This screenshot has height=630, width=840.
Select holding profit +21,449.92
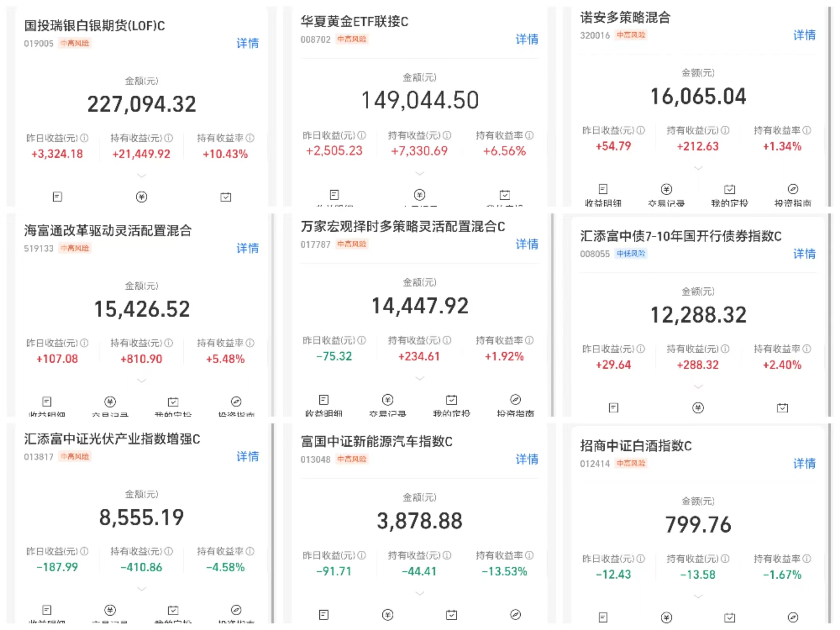click(x=142, y=154)
